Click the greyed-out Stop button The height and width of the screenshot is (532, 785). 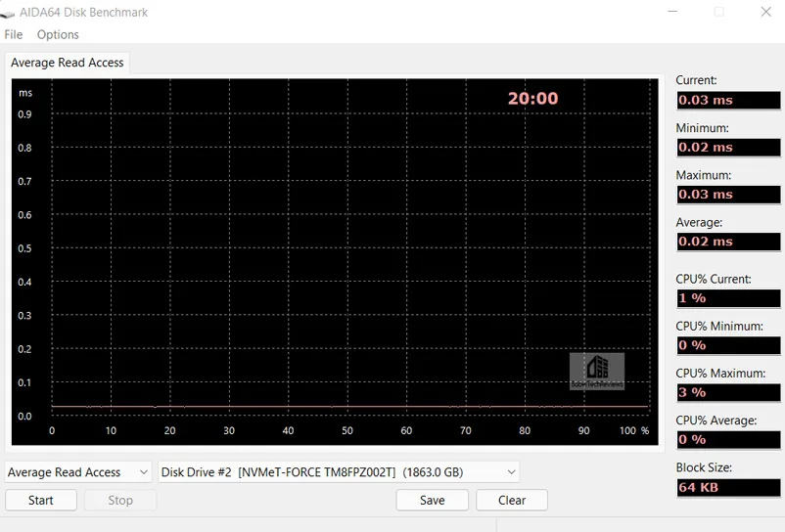[120, 500]
